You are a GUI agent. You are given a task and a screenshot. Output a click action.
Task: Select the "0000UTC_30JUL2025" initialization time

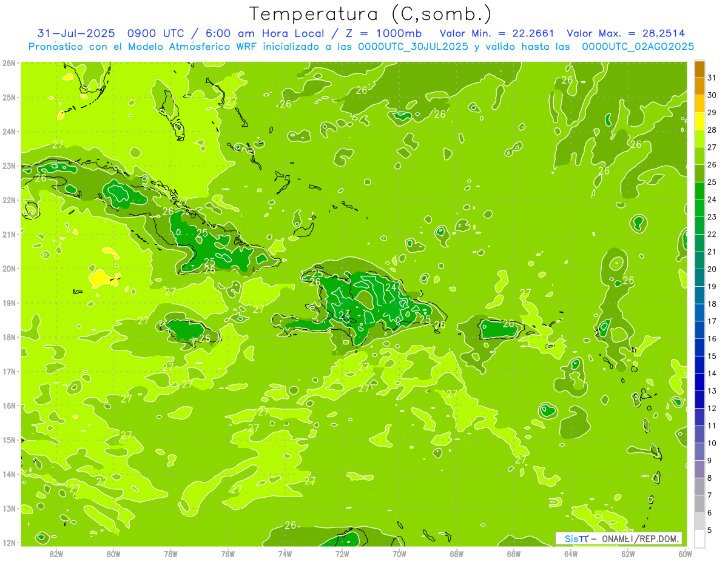point(413,47)
